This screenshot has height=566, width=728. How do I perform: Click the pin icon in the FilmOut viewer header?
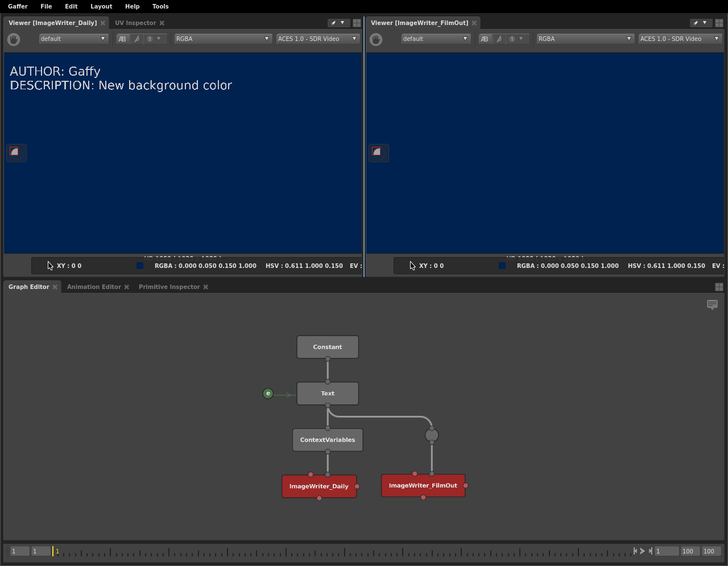696,23
